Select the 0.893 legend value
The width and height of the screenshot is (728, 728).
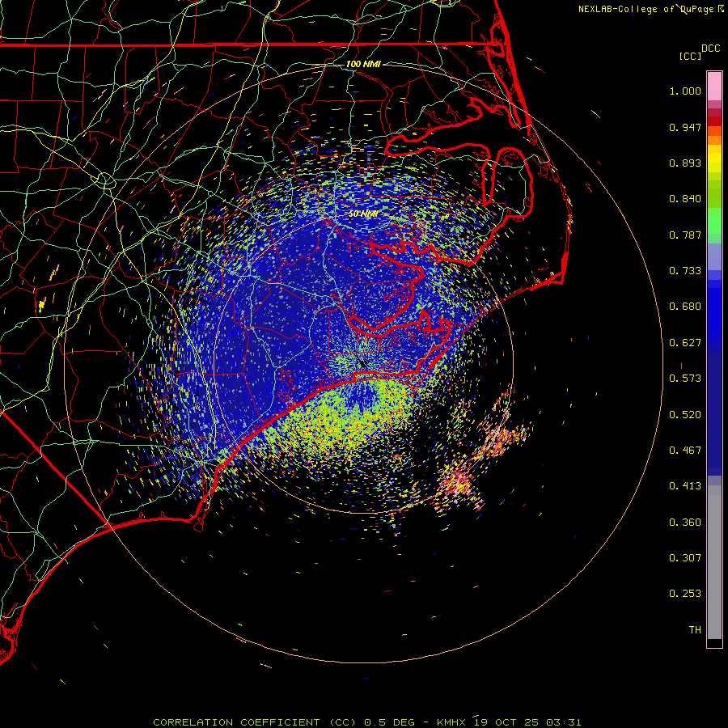[x=685, y=163]
